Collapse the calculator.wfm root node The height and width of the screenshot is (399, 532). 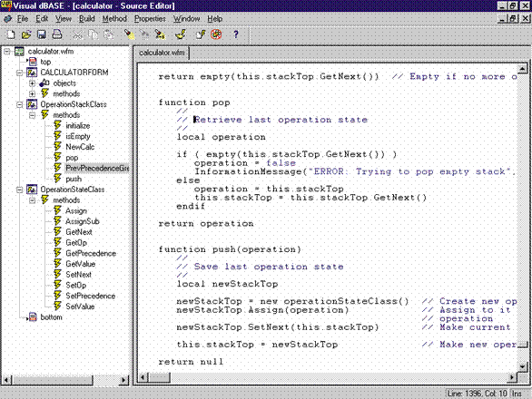pyautogui.click(x=6, y=52)
